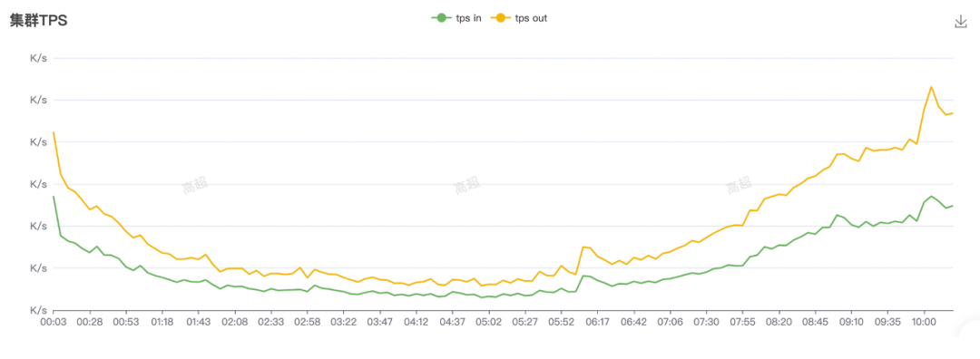Click the 03:47 time axis label
Screen dimensions: 980x359
[x=379, y=322]
